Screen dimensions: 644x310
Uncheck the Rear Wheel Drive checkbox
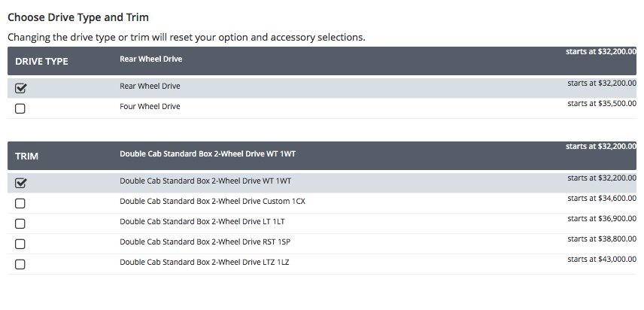pos(20,87)
